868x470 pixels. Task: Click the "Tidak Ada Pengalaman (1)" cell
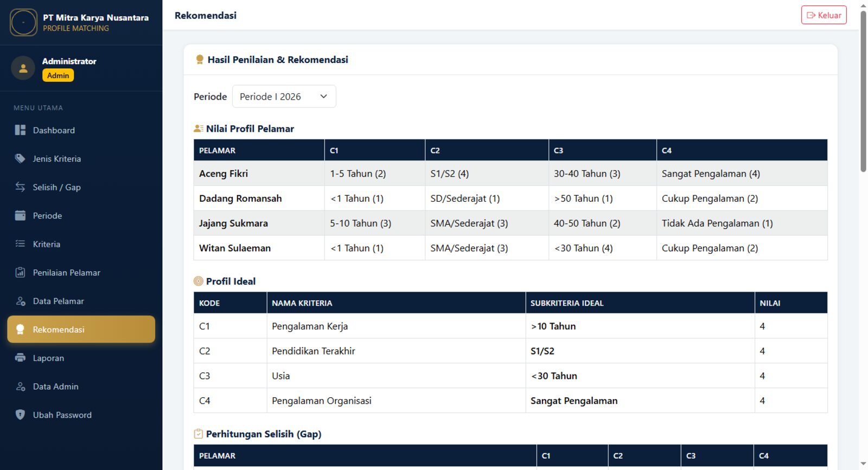pos(742,223)
